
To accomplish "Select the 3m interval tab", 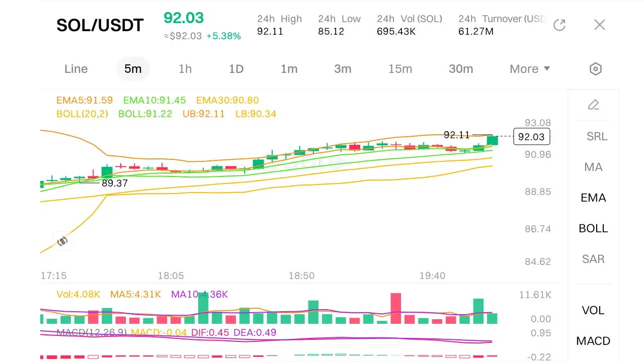I will 343,69.
